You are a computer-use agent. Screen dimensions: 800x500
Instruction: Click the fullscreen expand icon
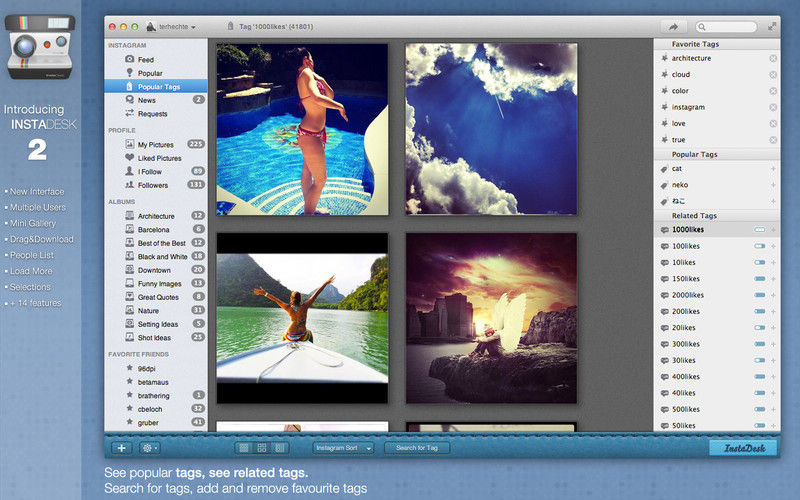point(772,27)
